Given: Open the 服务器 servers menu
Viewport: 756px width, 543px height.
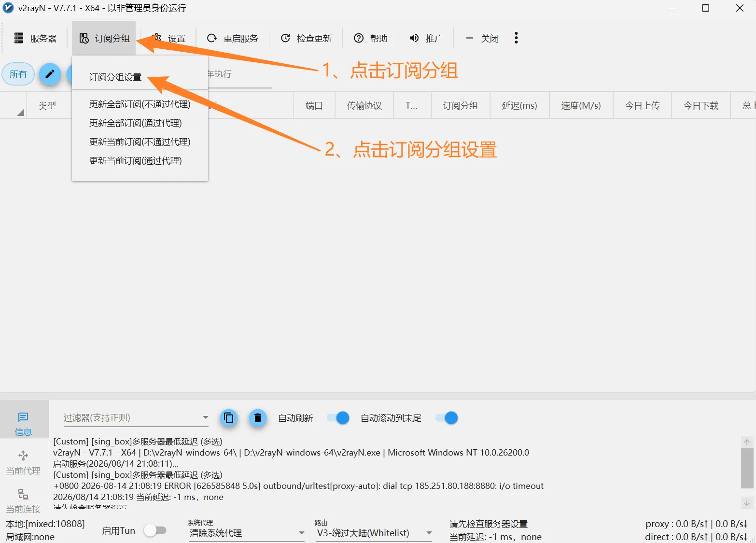Looking at the screenshot, I should coord(35,38).
